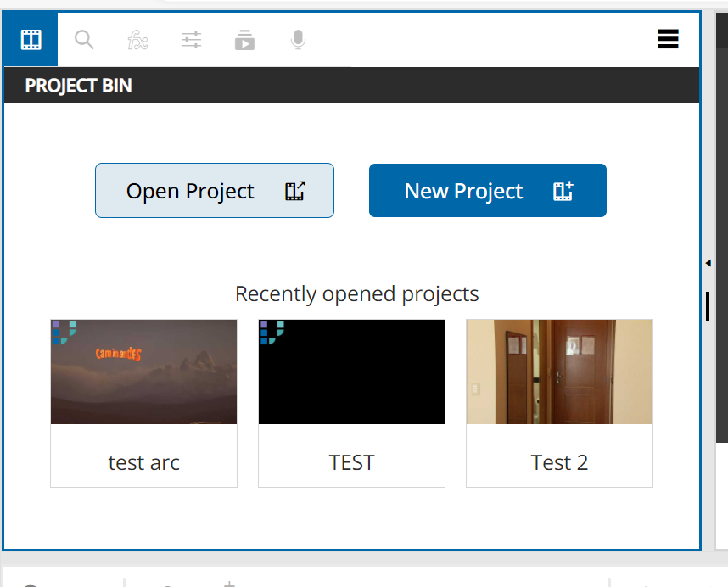This screenshot has width=728, height=587.
Task: Open the adjustment sliders panel
Action: pyautogui.click(x=191, y=39)
